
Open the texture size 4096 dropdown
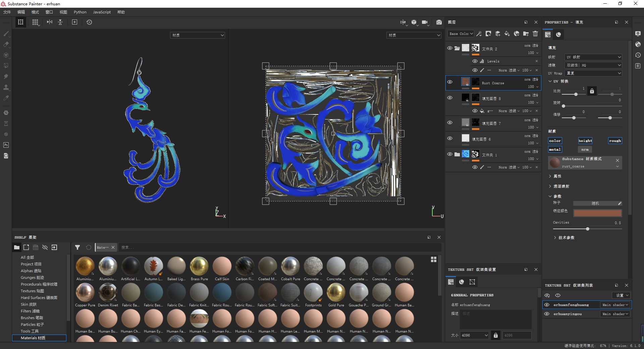[x=474, y=335]
